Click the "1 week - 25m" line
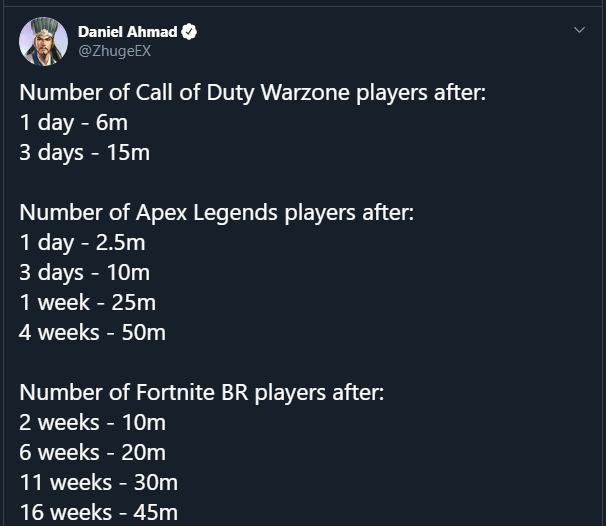 point(87,302)
